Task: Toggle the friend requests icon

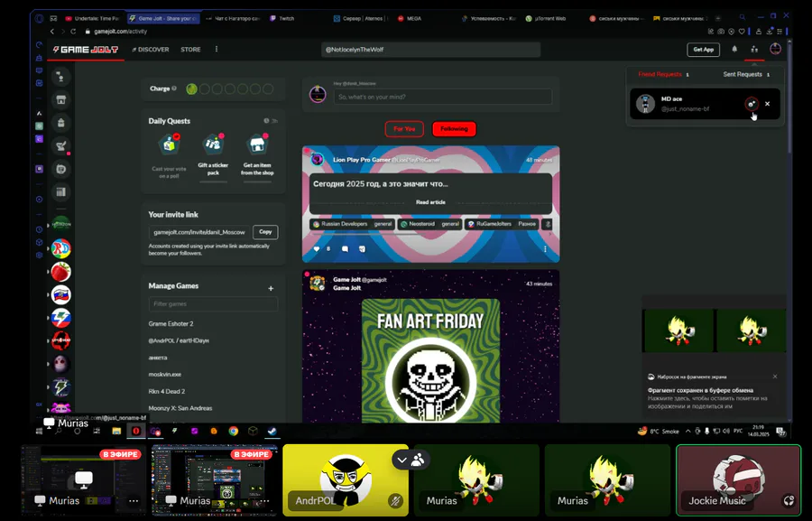Action: tap(754, 50)
